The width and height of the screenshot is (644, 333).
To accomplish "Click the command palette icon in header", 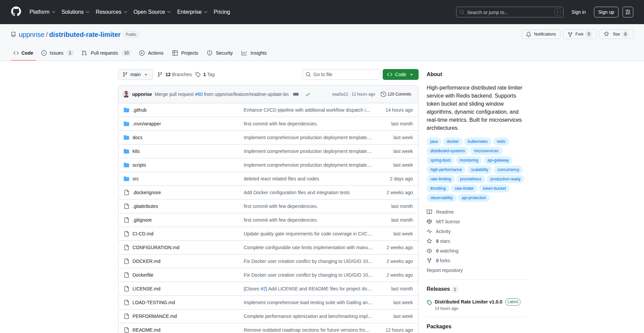I will click(628, 12).
